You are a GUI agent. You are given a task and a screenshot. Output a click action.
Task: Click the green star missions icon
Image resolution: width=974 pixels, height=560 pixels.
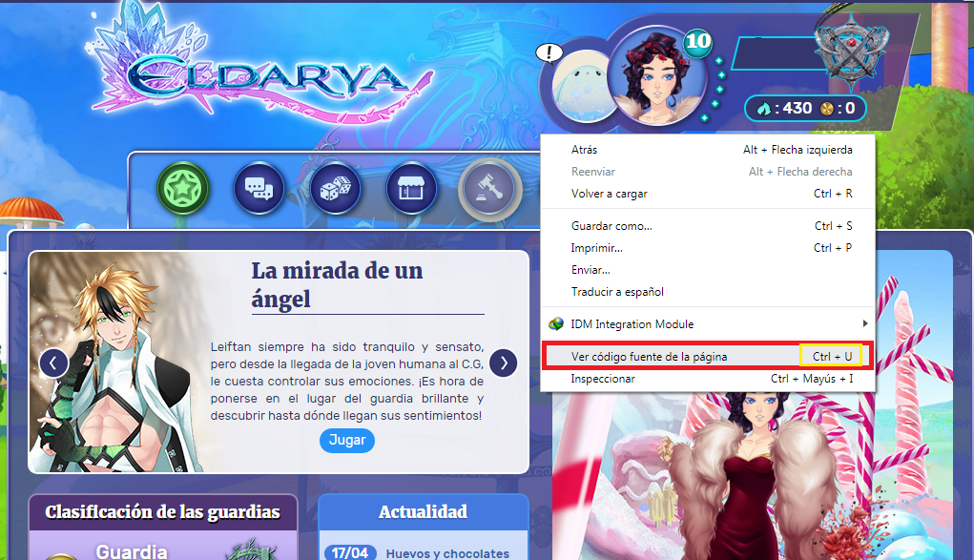182,188
